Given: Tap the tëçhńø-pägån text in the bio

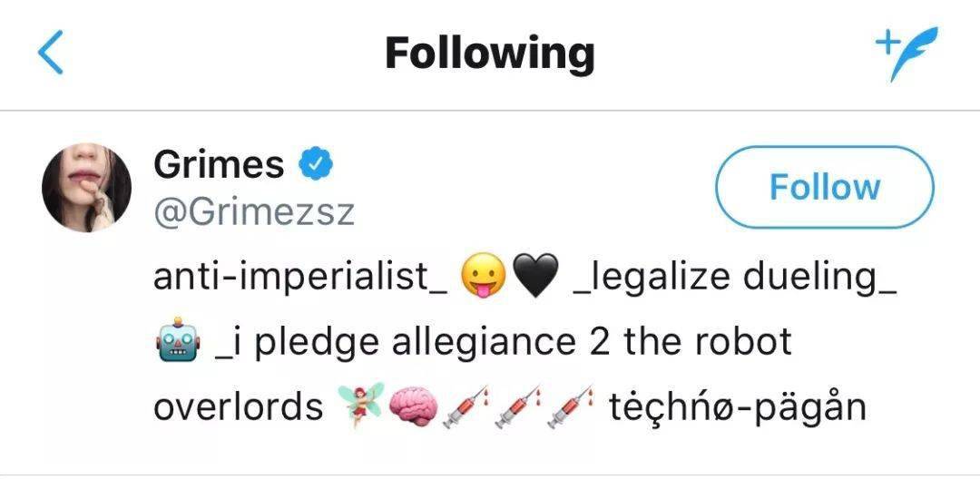Looking at the screenshot, I should pos(739,406).
